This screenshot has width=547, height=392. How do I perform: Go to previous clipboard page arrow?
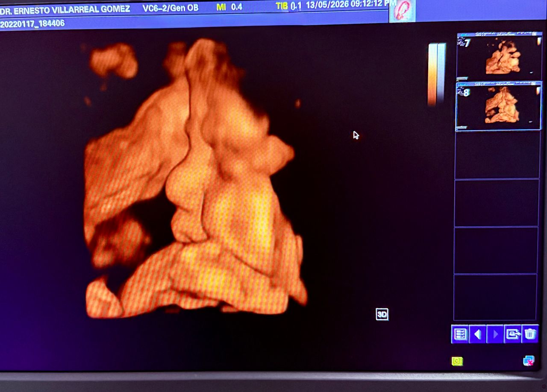tap(477, 334)
